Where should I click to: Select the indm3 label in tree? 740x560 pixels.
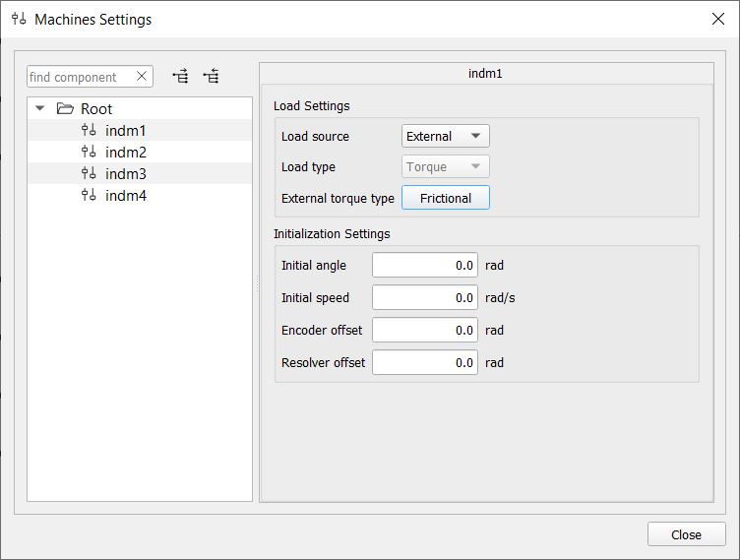click(126, 174)
